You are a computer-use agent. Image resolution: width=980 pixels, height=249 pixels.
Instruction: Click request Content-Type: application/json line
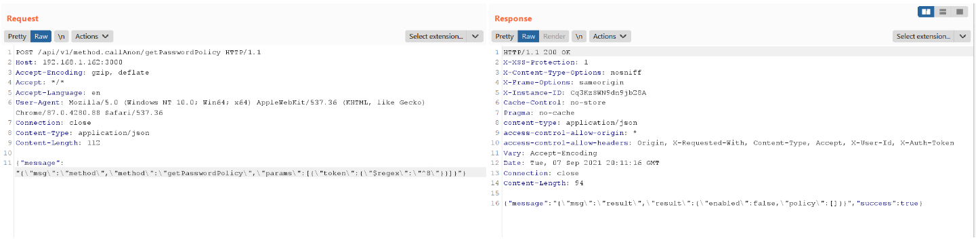(x=82, y=133)
